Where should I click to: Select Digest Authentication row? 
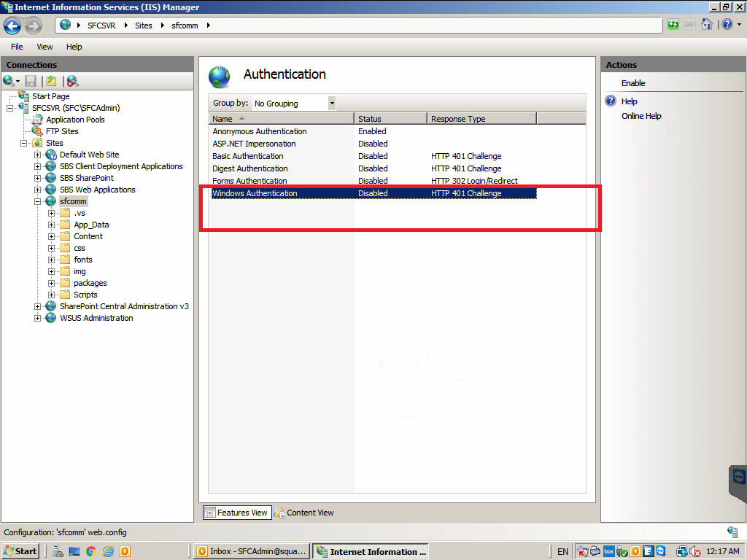[374, 168]
